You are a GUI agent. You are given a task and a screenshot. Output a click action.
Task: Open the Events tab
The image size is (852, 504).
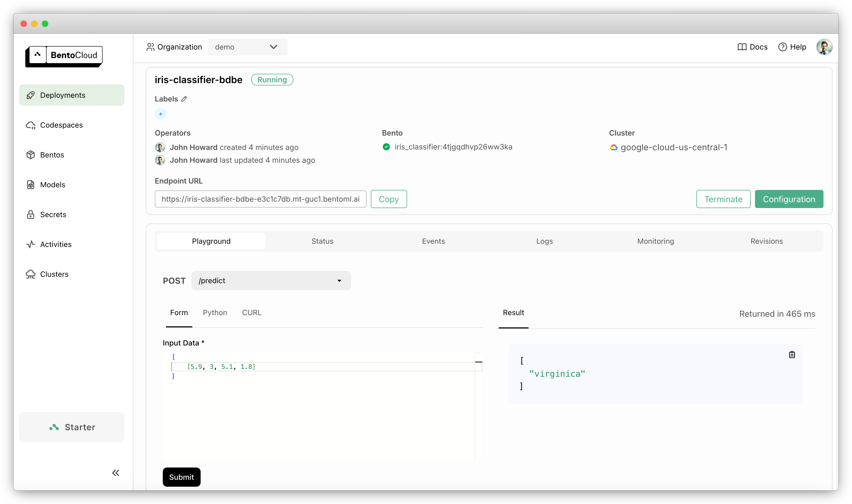[x=433, y=241]
